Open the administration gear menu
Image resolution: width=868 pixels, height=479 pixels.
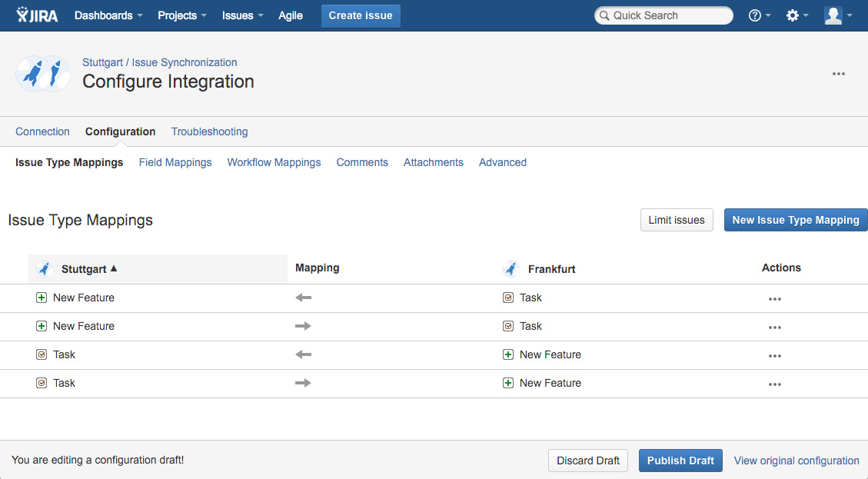click(797, 15)
